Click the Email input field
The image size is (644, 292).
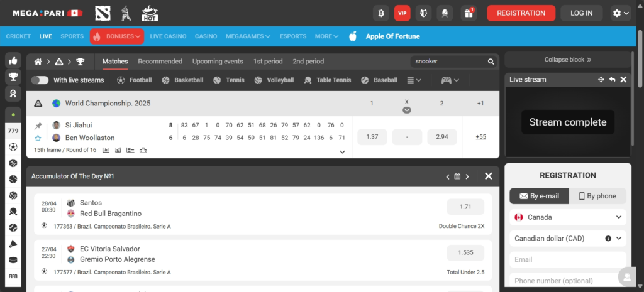point(568,259)
